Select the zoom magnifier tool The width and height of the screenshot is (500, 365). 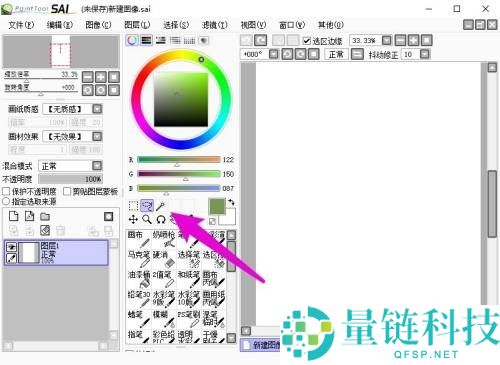[147, 219]
